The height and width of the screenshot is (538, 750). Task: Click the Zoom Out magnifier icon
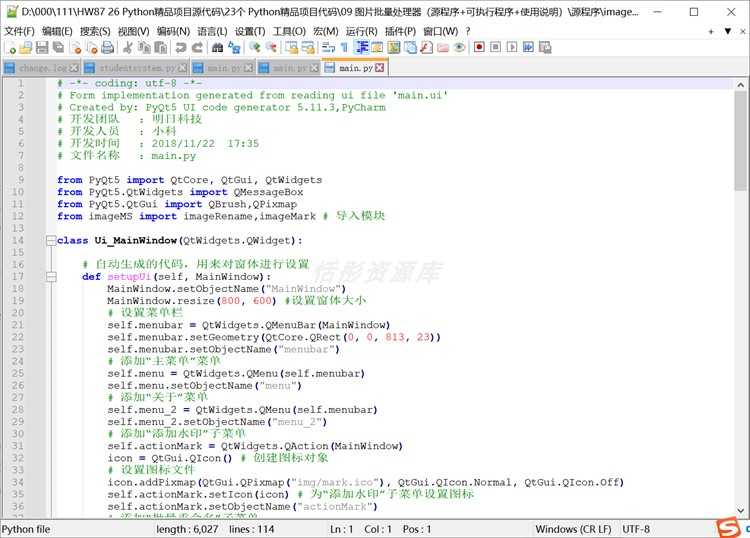271,47
